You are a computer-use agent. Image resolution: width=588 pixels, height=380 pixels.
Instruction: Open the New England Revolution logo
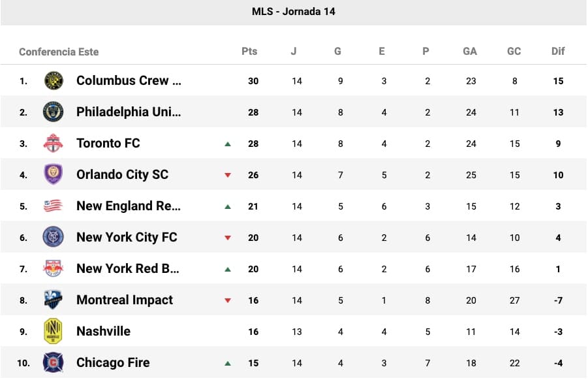(54, 206)
